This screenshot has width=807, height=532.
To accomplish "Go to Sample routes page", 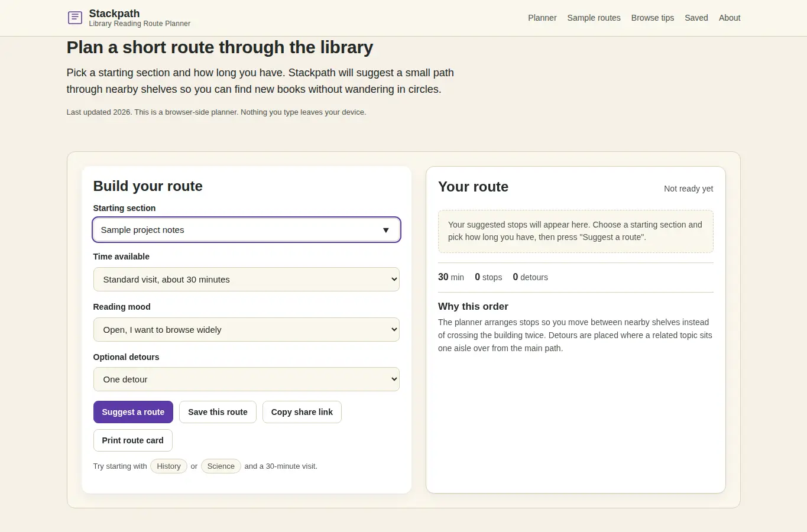I will (594, 18).
